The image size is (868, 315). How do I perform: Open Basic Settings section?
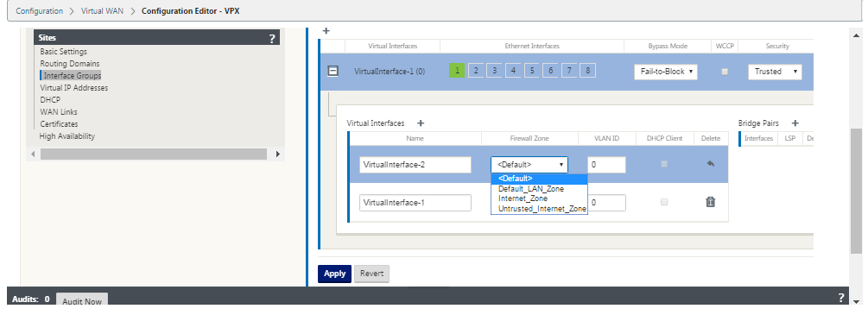[63, 52]
